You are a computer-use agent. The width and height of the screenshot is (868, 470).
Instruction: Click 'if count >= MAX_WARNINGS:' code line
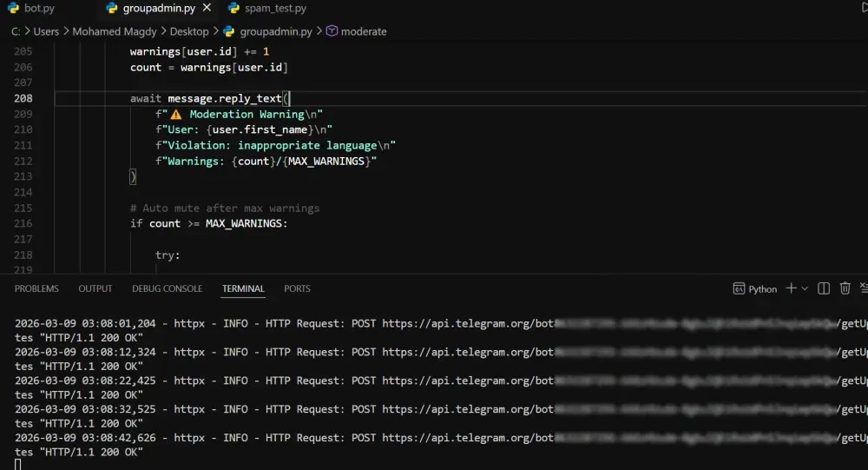[x=208, y=224]
